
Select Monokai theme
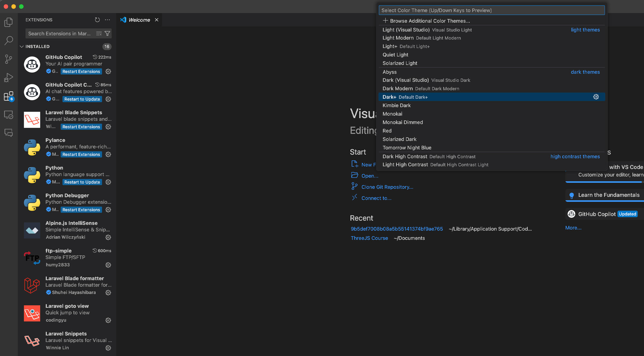492,114
